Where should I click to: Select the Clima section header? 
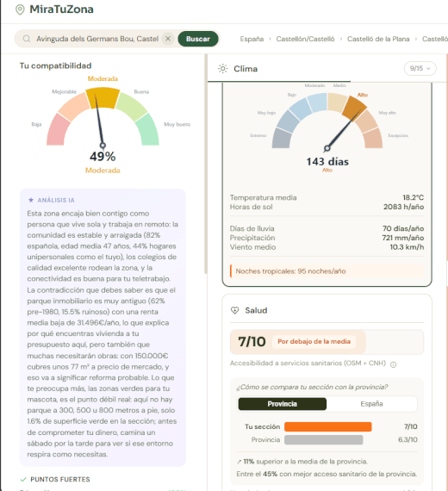coord(246,69)
